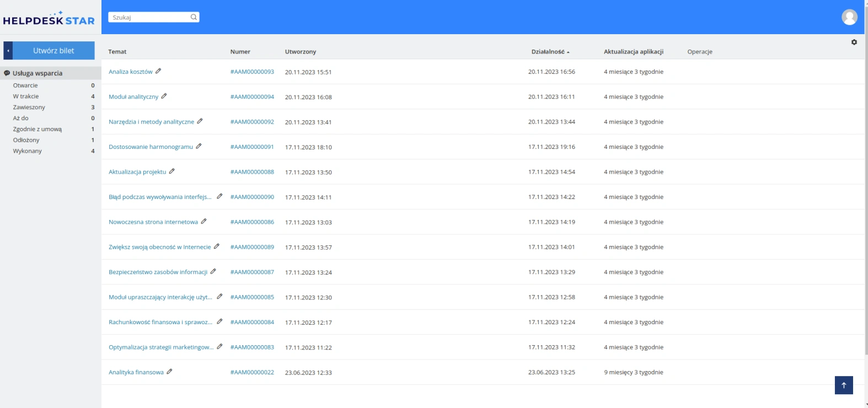
Task: Click the Usługa wsparcia speech bubble icon
Action: [7, 73]
